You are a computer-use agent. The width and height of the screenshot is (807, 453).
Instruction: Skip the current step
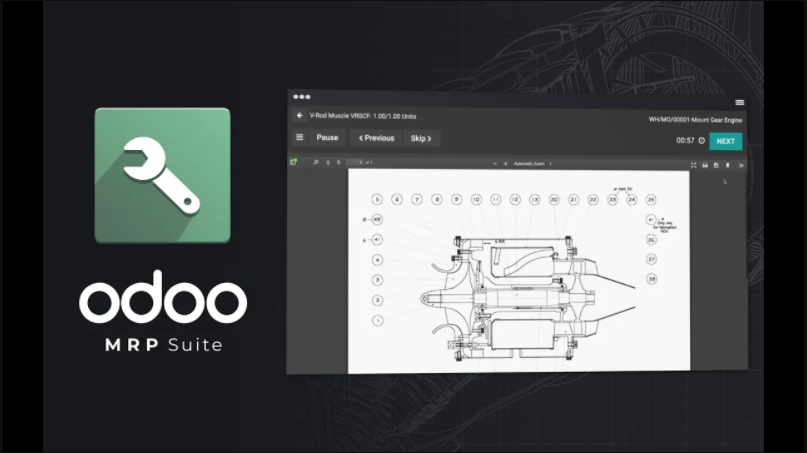coord(421,138)
